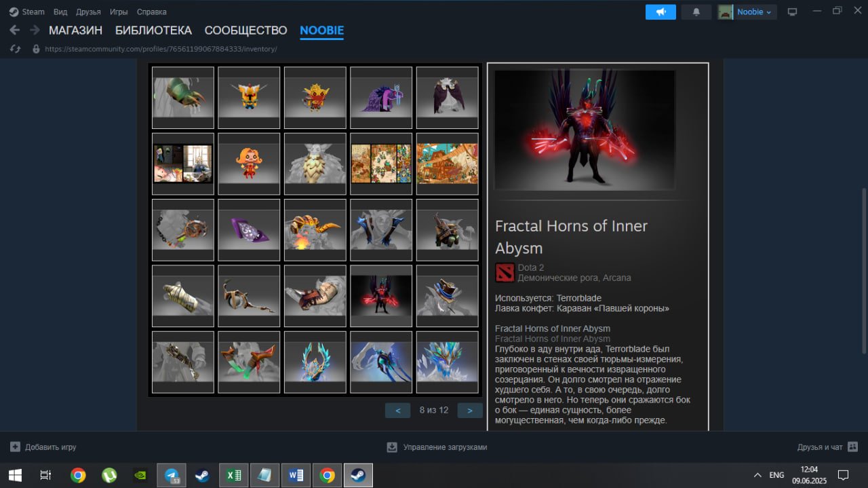Open the Windows Start menu
The height and width of the screenshot is (488, 868).
14,475
